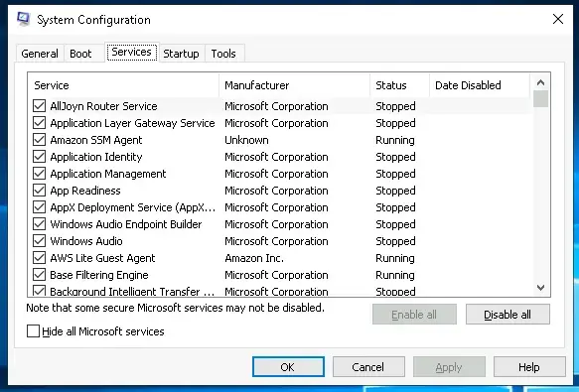Switch to the Tools tab
The image size is (579, 392).
click(x=223, y=54)
